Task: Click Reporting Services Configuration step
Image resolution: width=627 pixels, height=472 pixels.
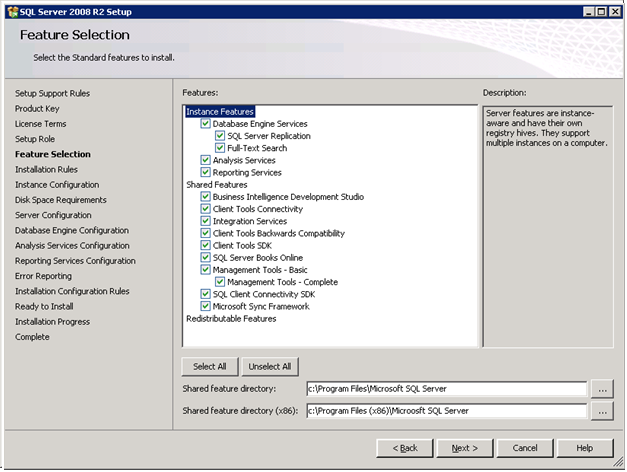Action: 75,261
